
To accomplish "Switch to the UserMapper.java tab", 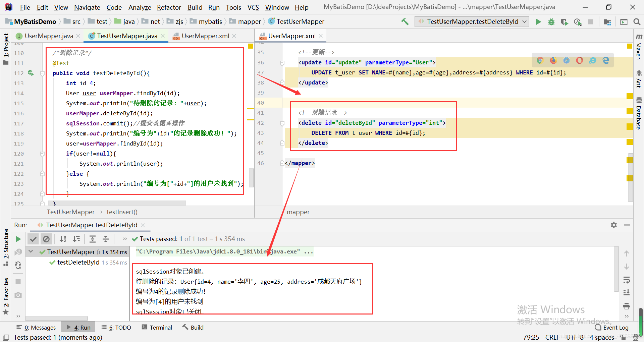I will tap(48, 36).
